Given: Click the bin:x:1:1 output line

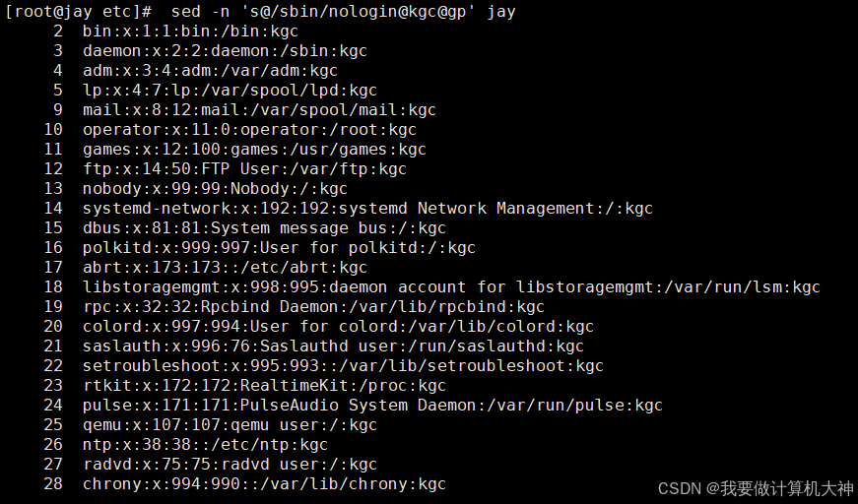Looking at the screenshot, I should [x=190, y=31].
